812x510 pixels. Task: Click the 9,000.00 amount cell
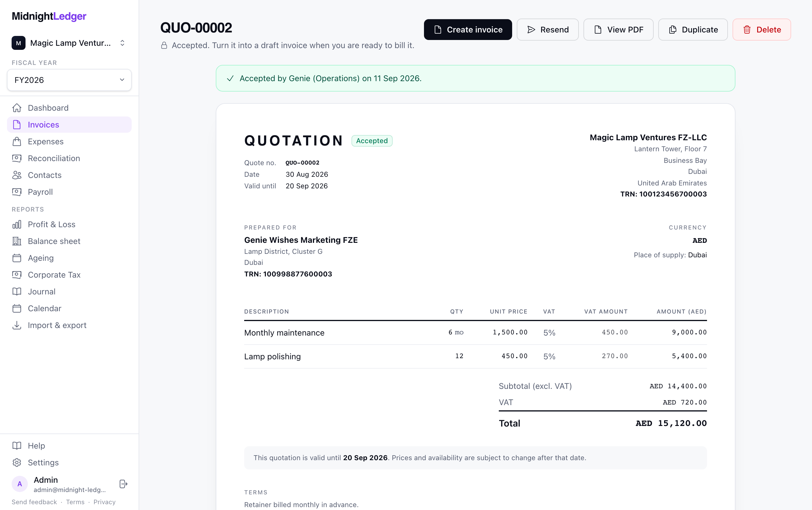[689, 332]
